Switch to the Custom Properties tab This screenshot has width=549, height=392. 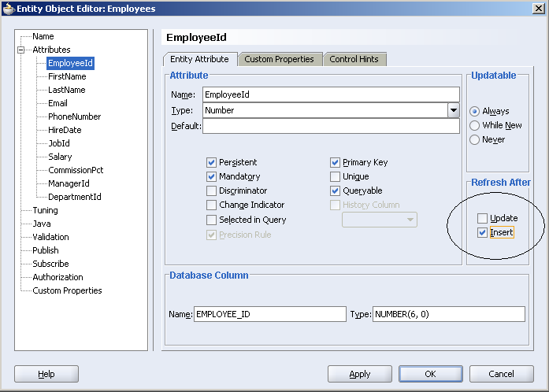[x=279, y=59]
